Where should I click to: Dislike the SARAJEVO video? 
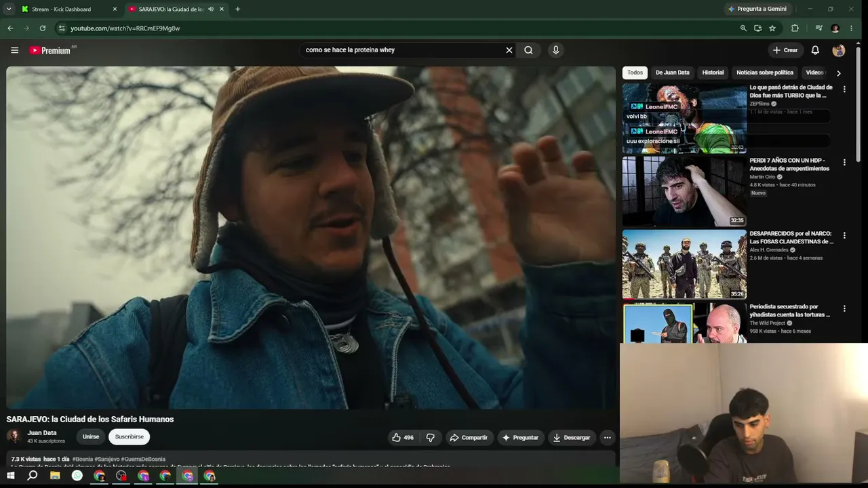[x=430, y=438]
